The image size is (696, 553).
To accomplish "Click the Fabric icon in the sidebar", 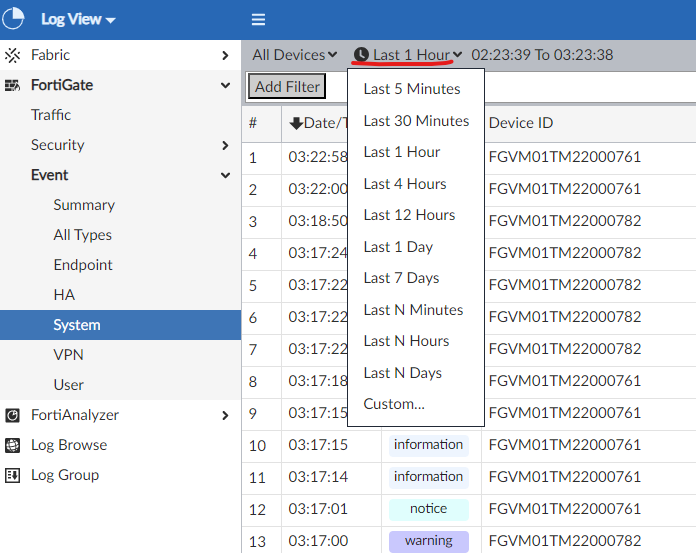I will [12, 55].
